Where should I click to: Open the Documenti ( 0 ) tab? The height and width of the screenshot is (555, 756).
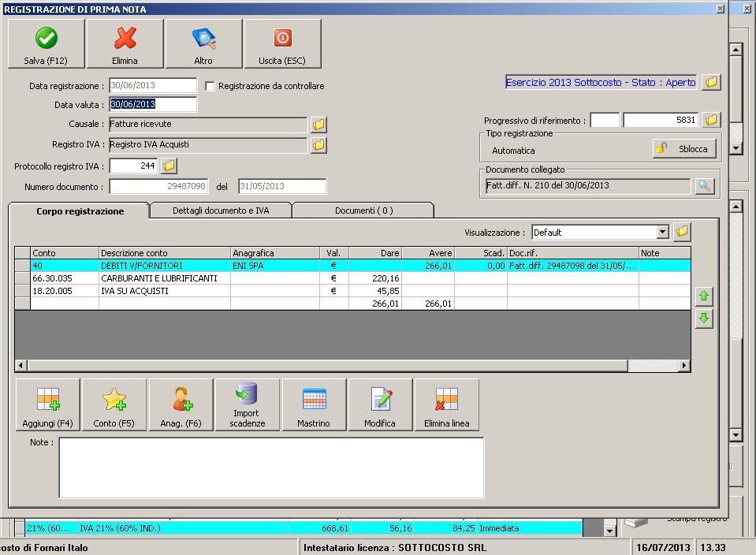click(363, 210)
